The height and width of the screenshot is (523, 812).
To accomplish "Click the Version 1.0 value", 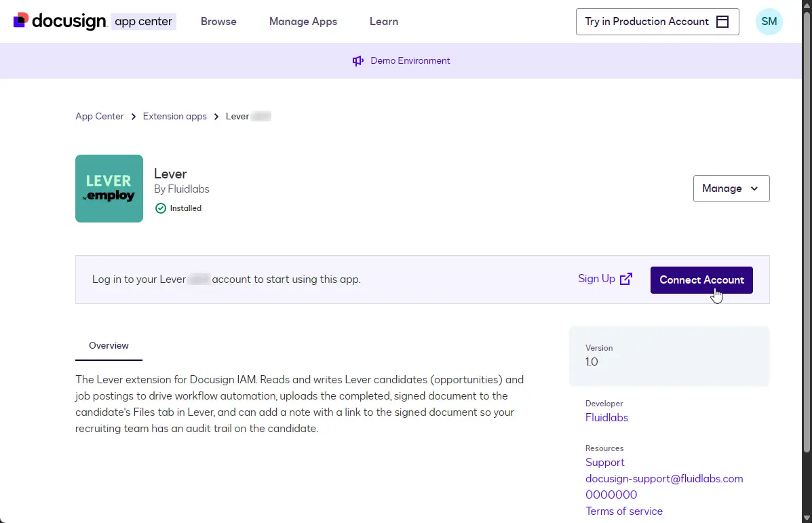I will (x=592, y=362).
